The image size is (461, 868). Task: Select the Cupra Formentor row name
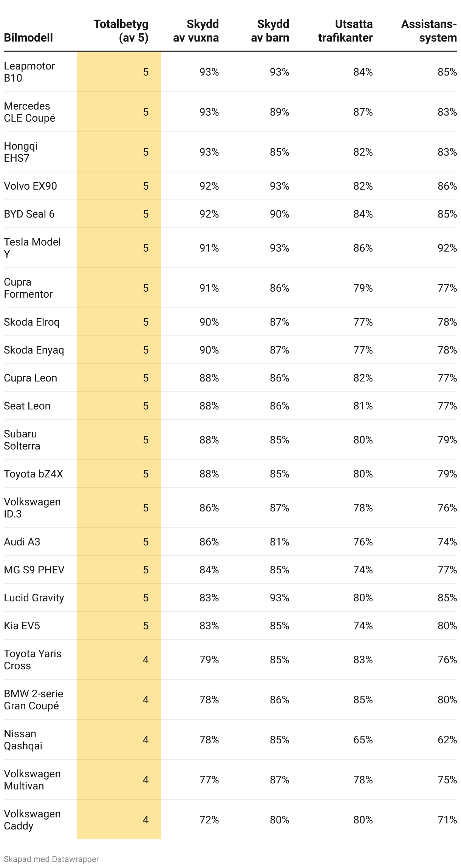[x=28, y=288]
